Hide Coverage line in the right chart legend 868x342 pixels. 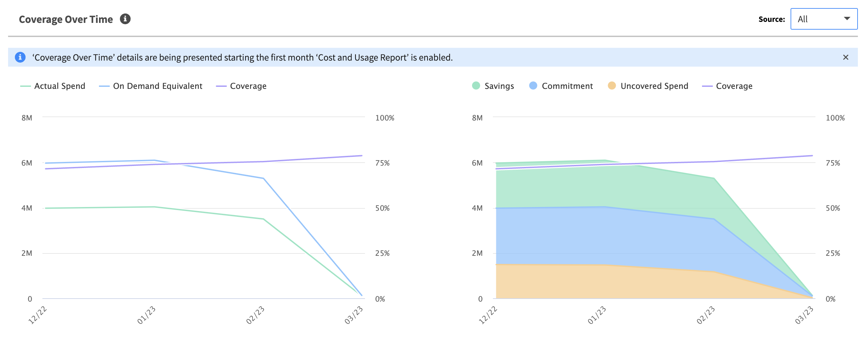(734, 86)
